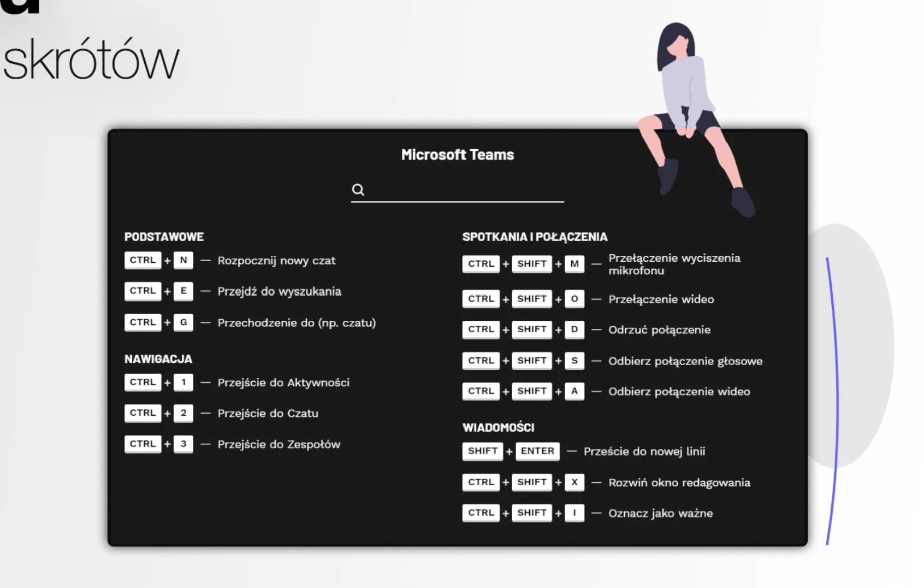Click 'Odbierz połączenie głosowe' description

click(x=685, y=361)
